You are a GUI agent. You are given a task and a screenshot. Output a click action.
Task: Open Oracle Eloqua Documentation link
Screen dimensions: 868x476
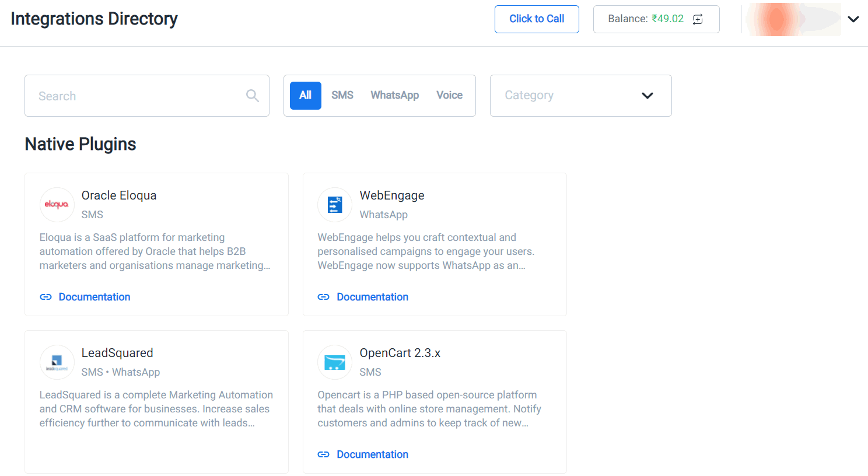coord(94,297)
